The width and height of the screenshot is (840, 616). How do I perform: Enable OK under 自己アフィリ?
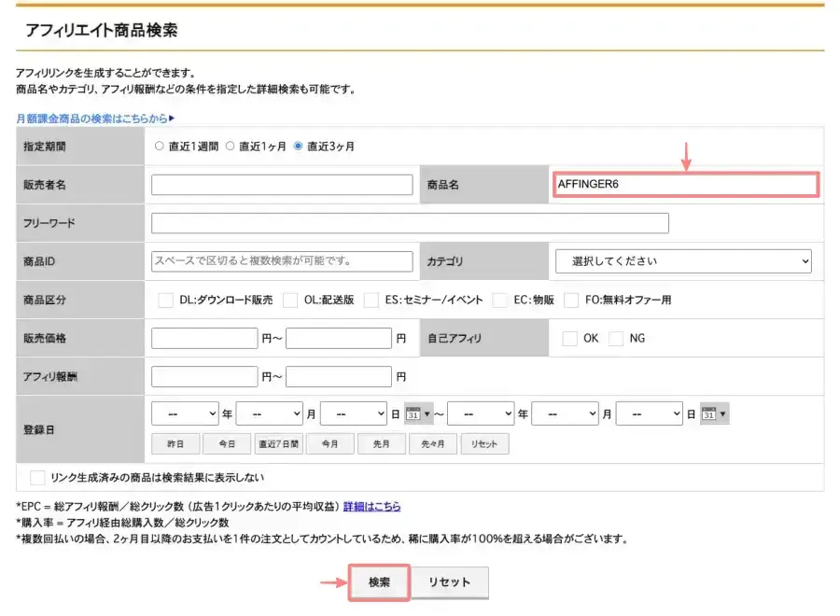coord(572,338)
